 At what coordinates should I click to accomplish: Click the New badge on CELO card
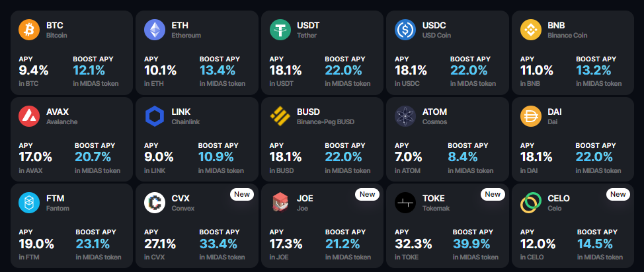pos(618,195)
